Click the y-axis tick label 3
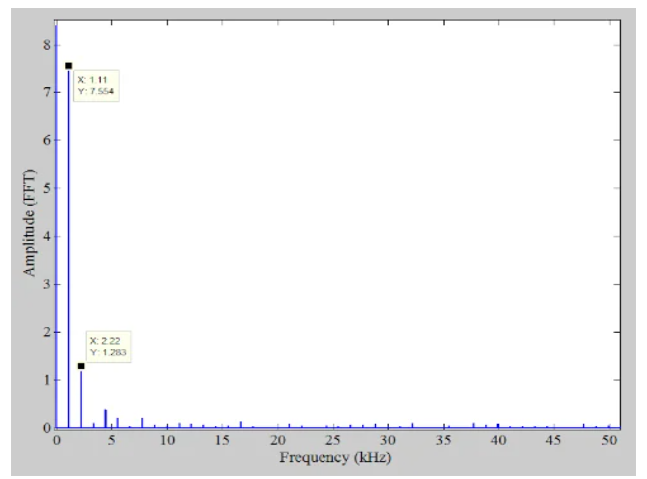Screen dimensions: 647x479 47,284
